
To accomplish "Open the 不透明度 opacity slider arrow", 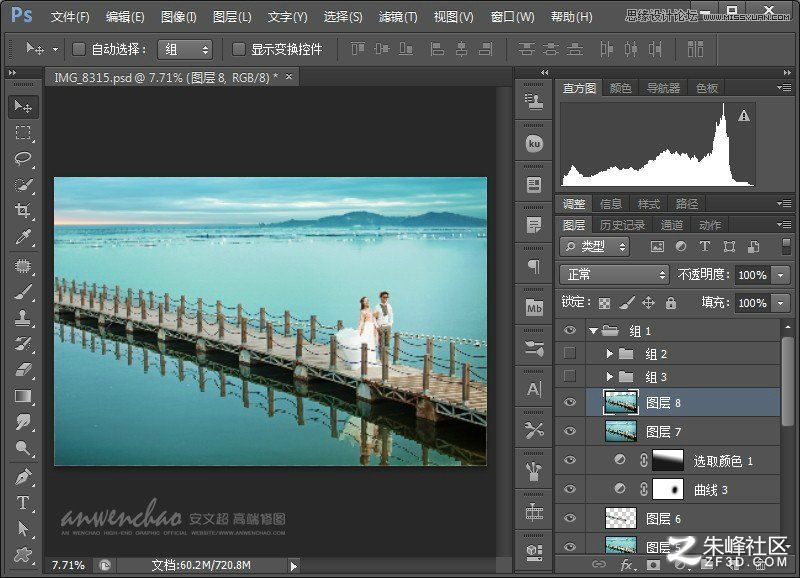I will pyautogui.click(x=781, y=275).
